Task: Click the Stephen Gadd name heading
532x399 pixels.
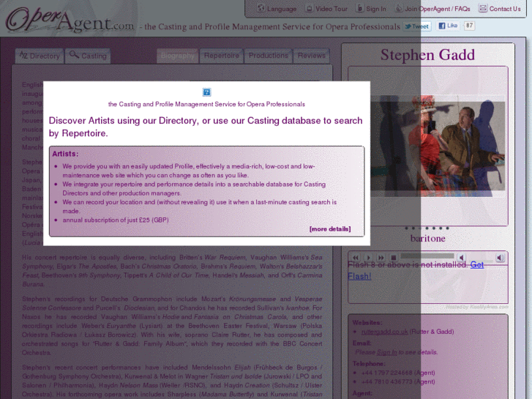Action: coord(427,55)
